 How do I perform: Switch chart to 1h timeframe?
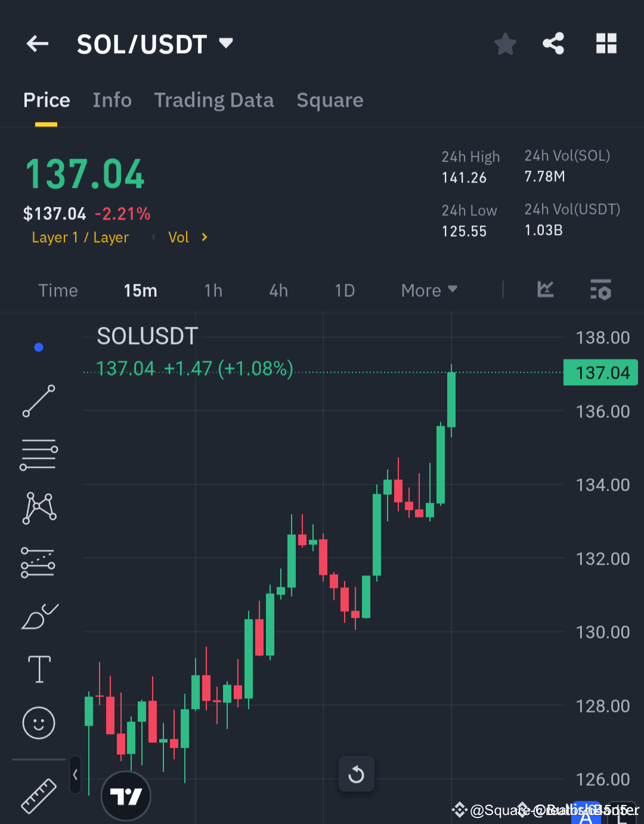[213, 290]
